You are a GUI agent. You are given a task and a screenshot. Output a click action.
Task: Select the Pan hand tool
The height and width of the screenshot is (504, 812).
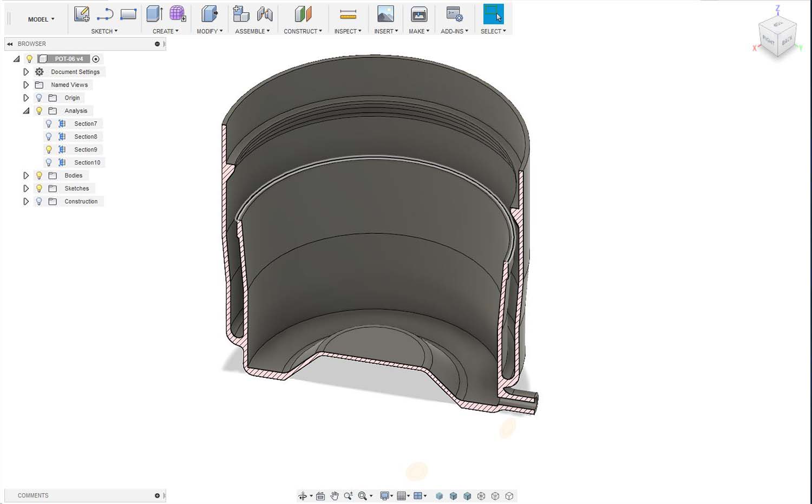click(335, 496)
